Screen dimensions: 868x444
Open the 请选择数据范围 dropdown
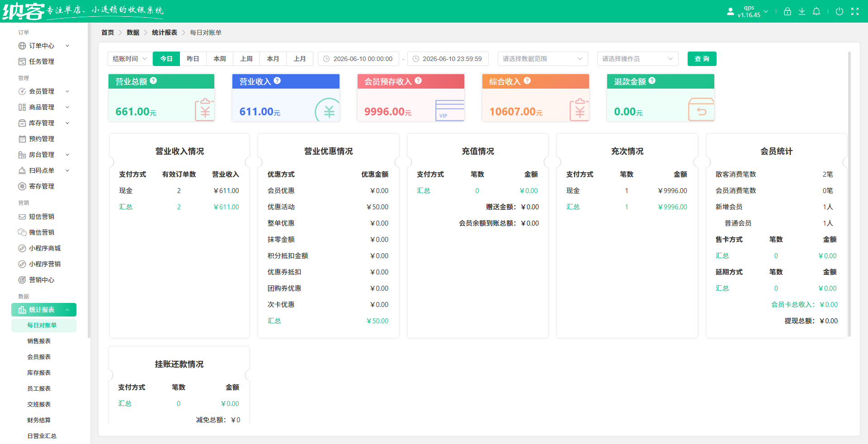tap(542, 59)
